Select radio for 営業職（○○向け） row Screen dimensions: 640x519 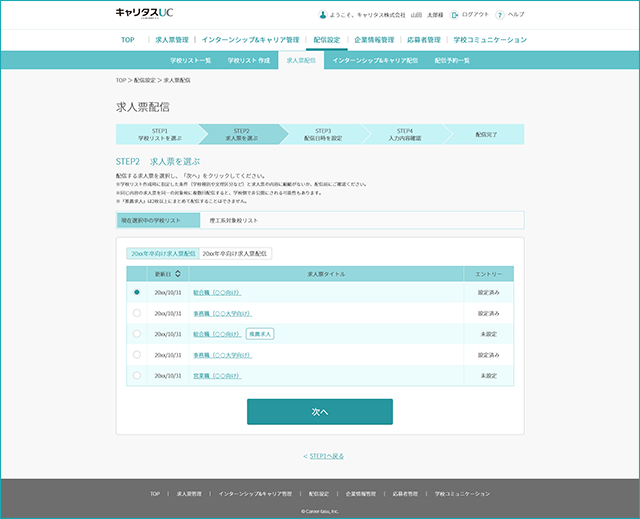(x=137, y=375)
